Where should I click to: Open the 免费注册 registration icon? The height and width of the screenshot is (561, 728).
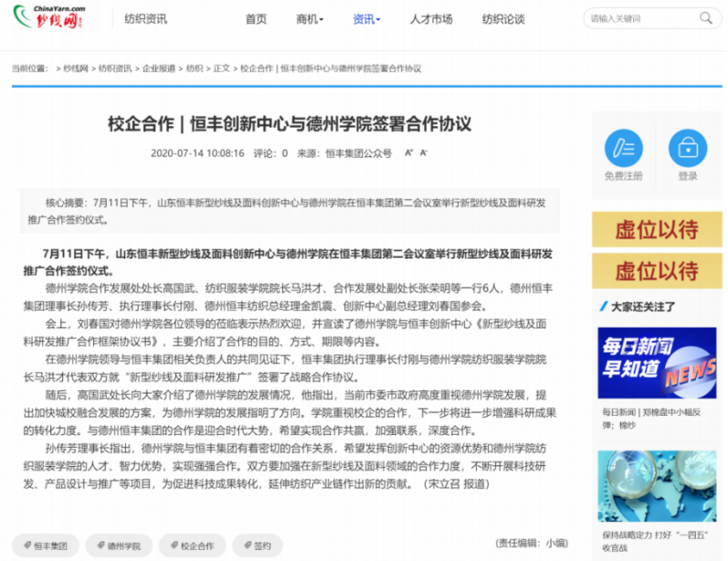623,148
